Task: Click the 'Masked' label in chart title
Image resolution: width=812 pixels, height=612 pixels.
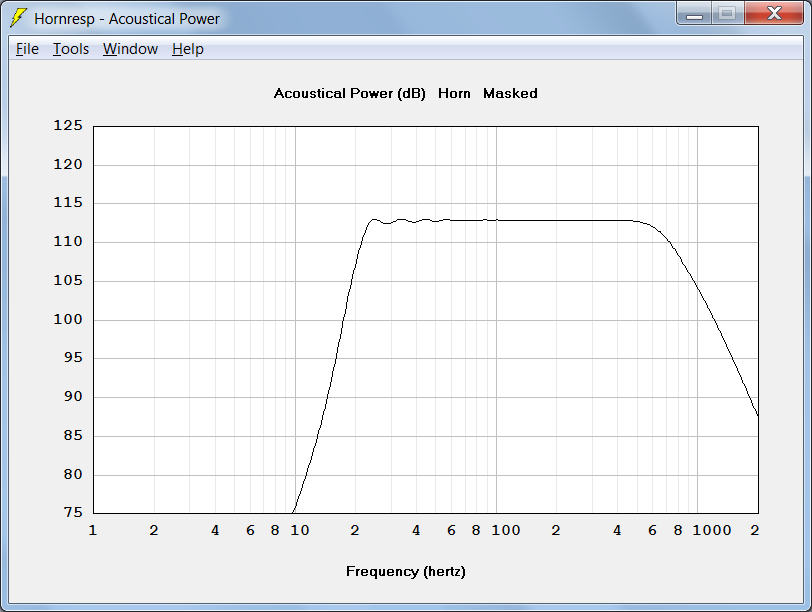Action: coord(510,94)
